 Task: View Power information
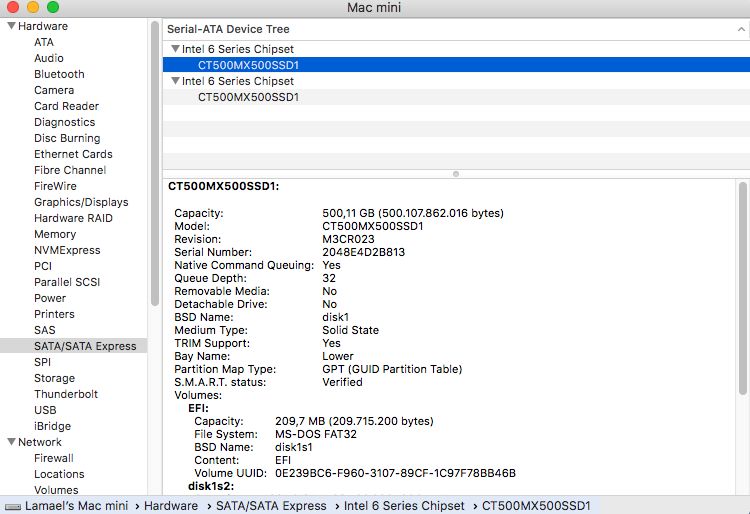coord(50,298)
